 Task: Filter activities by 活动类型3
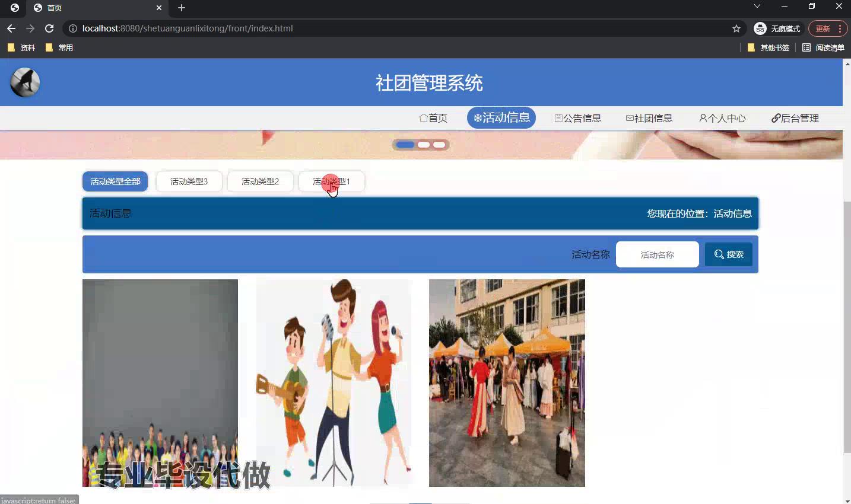pos(189,181)
